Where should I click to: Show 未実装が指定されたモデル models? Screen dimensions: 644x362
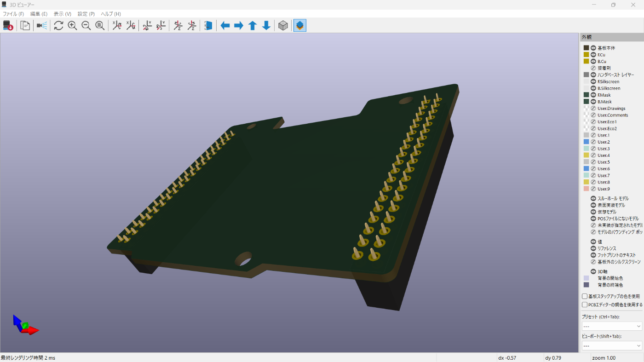coord(593,225)
